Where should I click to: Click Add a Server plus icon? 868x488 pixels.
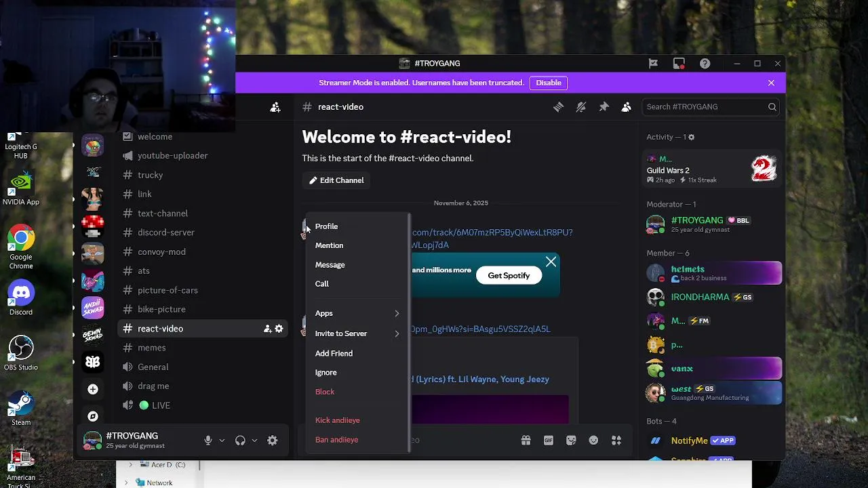(93, 389)
